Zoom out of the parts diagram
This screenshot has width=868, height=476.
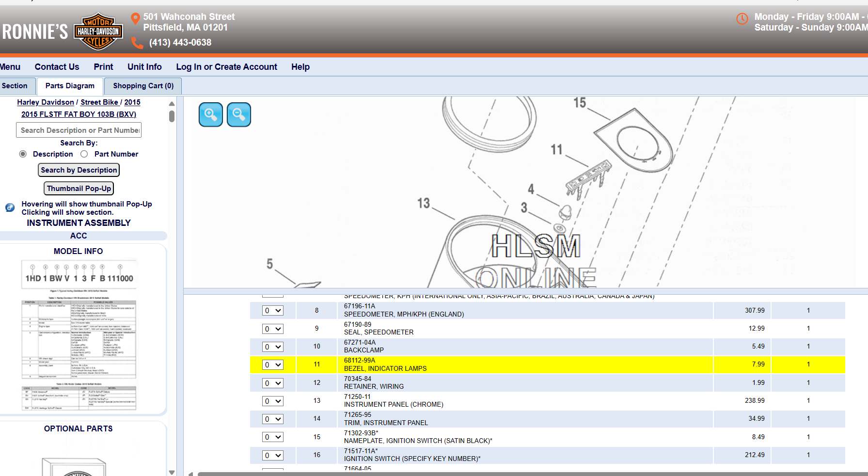(x=238, y=114)
